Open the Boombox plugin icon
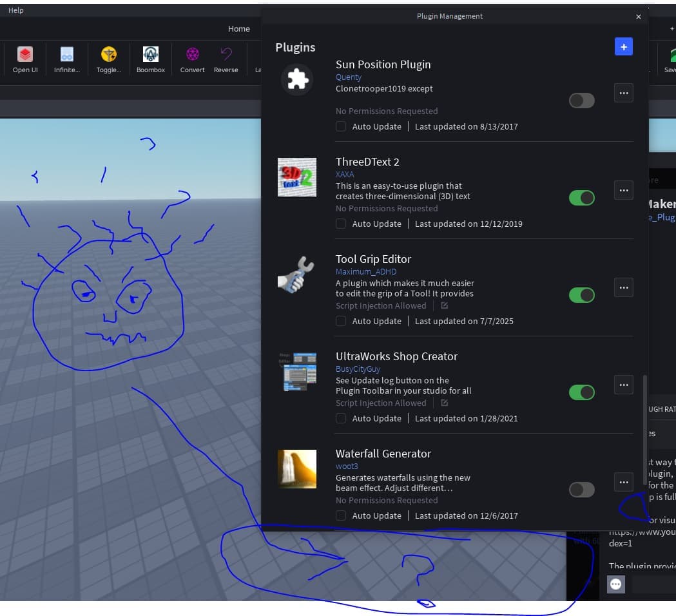 [x=150, y=54]
